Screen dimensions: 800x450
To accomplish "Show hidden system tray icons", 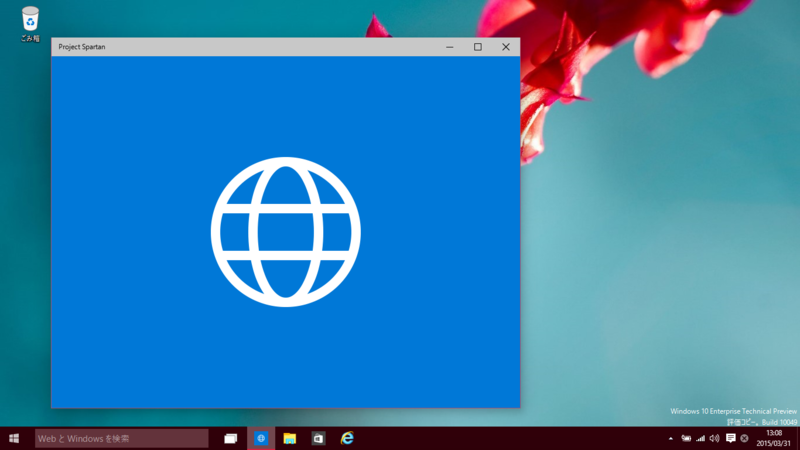I will [x=670, y=438].
